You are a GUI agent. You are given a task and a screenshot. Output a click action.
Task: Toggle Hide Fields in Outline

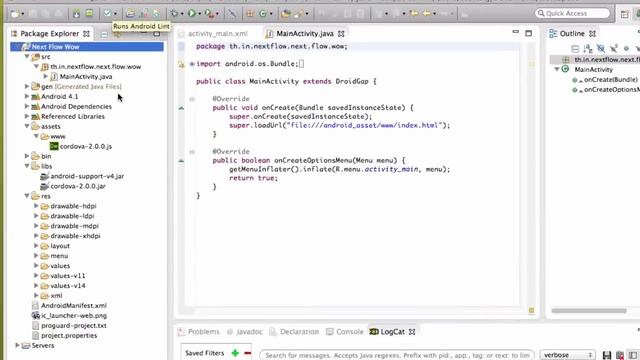click(x=601, y=49)
